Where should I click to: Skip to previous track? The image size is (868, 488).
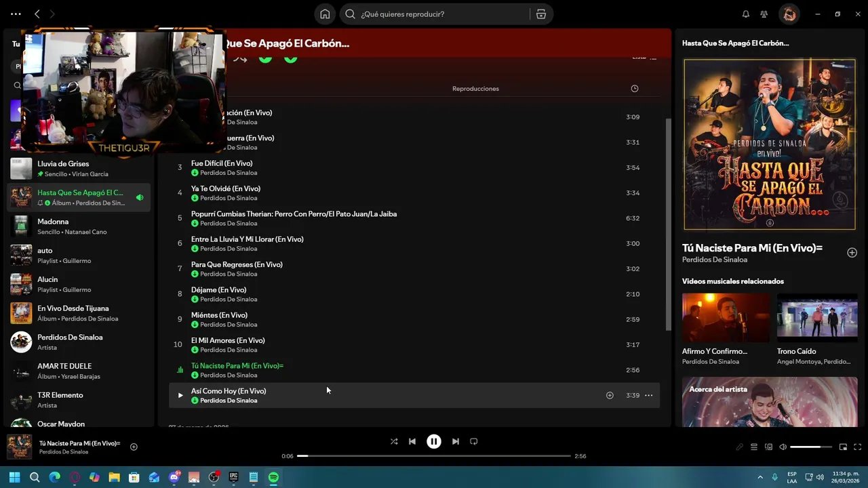coord(412,441)
